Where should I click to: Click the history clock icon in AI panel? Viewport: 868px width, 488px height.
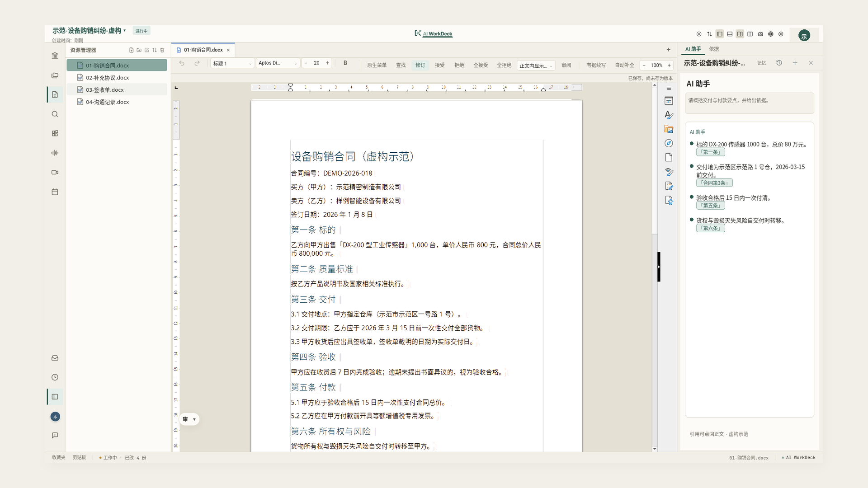click(779, 63)
